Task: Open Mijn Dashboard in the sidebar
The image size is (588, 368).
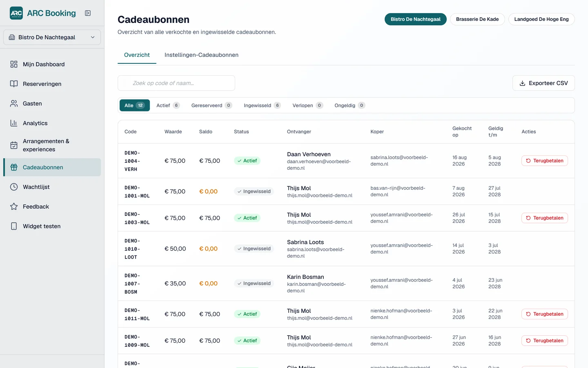Action: (x=52, y=64)
